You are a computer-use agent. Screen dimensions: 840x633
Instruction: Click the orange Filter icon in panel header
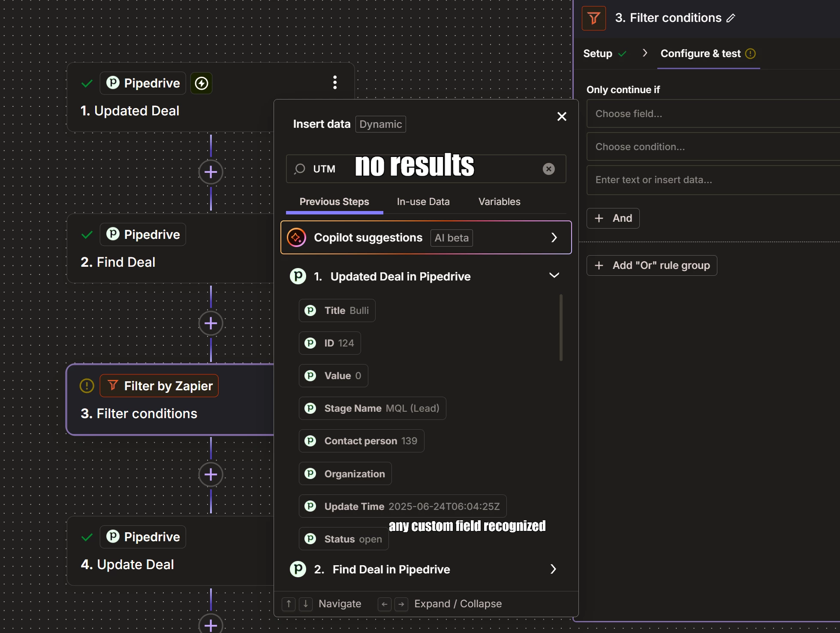593,18
